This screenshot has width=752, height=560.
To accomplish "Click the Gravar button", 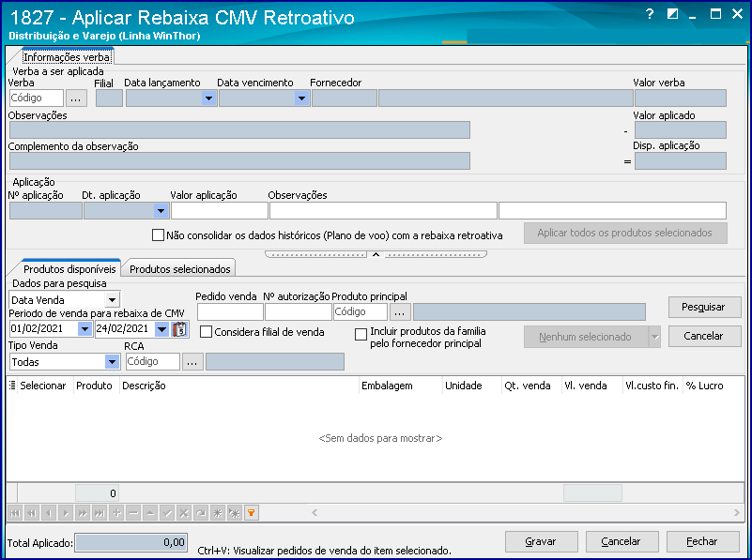I will coord(541,542).
